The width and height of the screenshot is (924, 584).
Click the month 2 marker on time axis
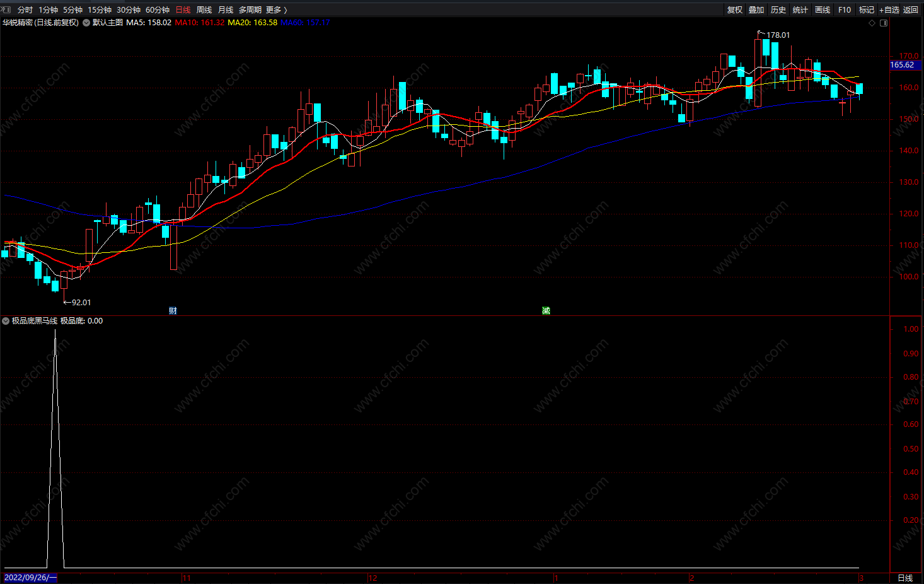click(x=692, y=578)
